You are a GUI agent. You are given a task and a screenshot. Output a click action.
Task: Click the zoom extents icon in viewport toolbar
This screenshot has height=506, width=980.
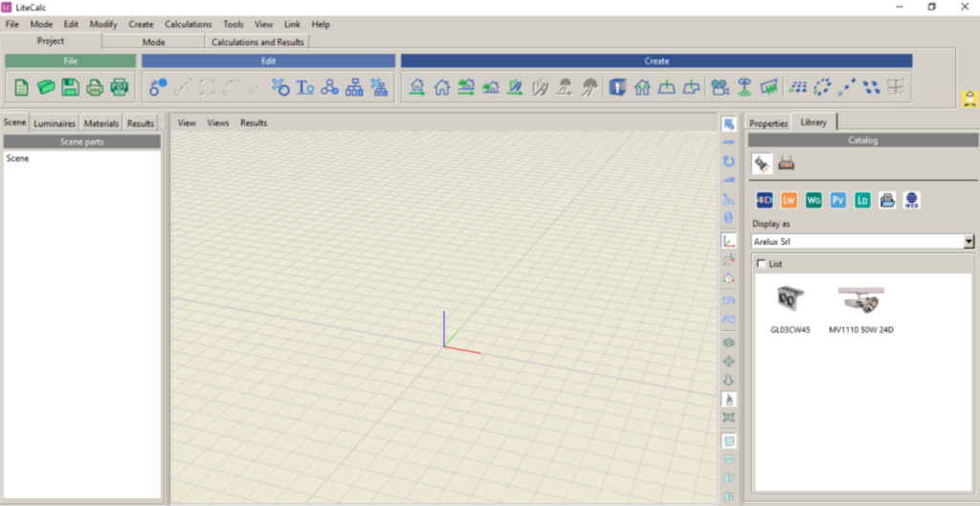point(728,417)
